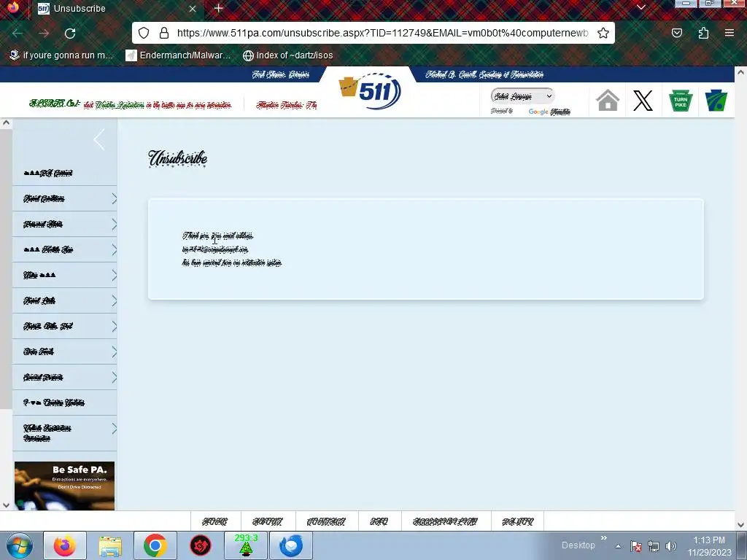Screen dimensions: 747x560
Task: Show hidden tray icons with the up arrow
Action: 618,546
